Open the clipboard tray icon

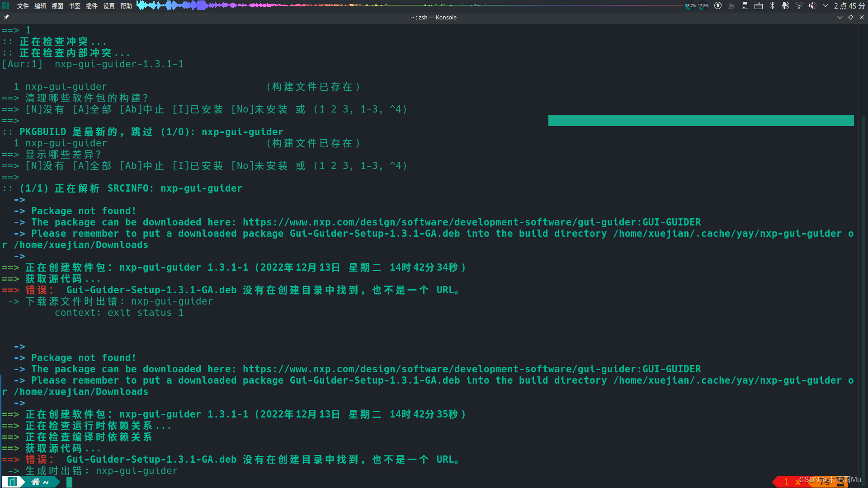(745, 5)
